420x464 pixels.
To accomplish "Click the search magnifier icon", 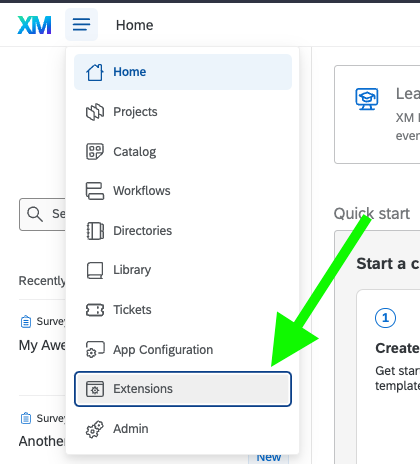I will 35,214.
